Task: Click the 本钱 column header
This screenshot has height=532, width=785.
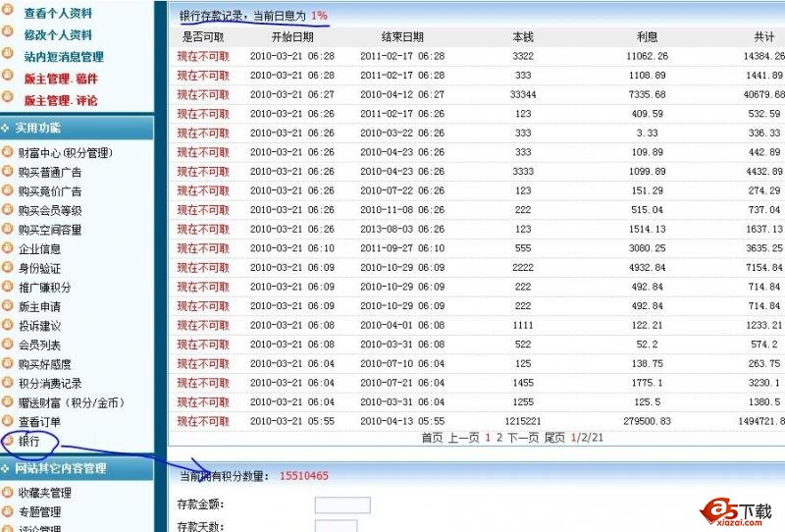Action: pos(523,37)
